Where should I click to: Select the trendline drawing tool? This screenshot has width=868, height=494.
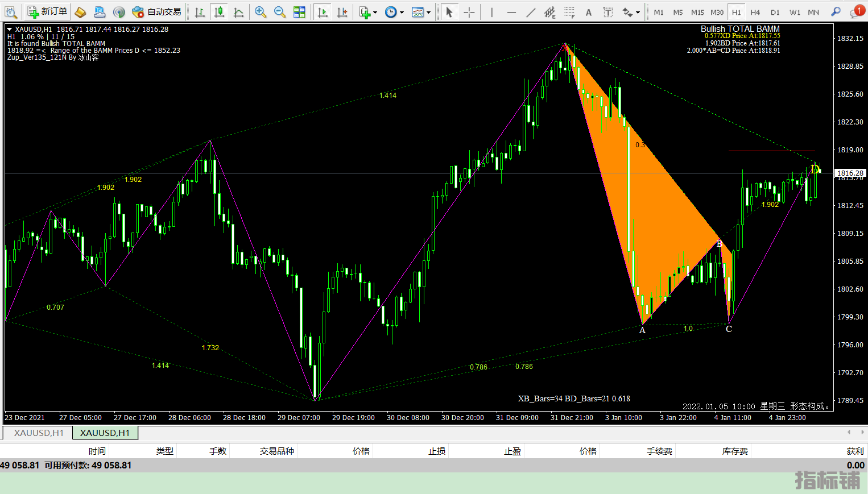[x=531, y=12]
